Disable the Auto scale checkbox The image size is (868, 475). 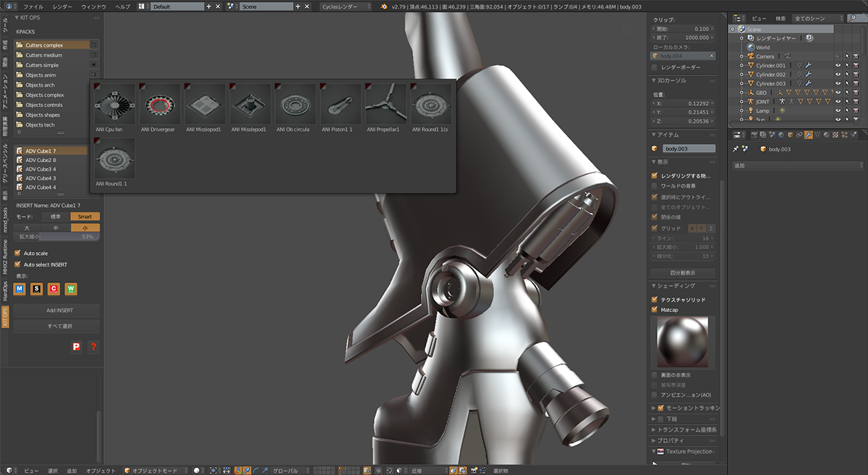[x=18, y=253]
